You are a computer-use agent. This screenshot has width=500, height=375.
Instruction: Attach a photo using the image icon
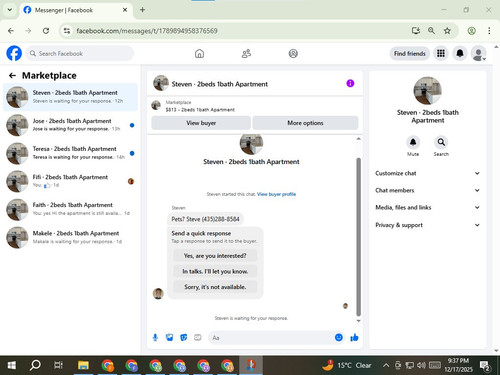pos(169,338)
